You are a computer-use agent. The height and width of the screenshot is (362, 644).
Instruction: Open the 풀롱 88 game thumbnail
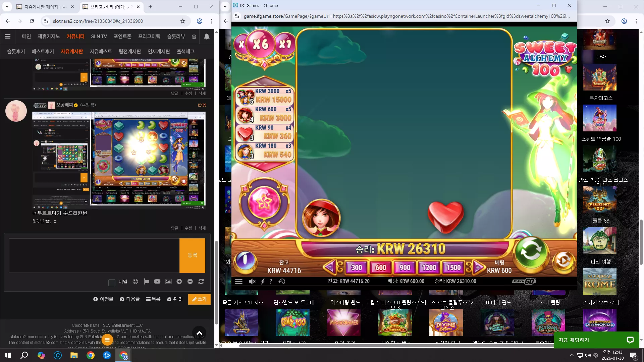[x=600, y=200]
